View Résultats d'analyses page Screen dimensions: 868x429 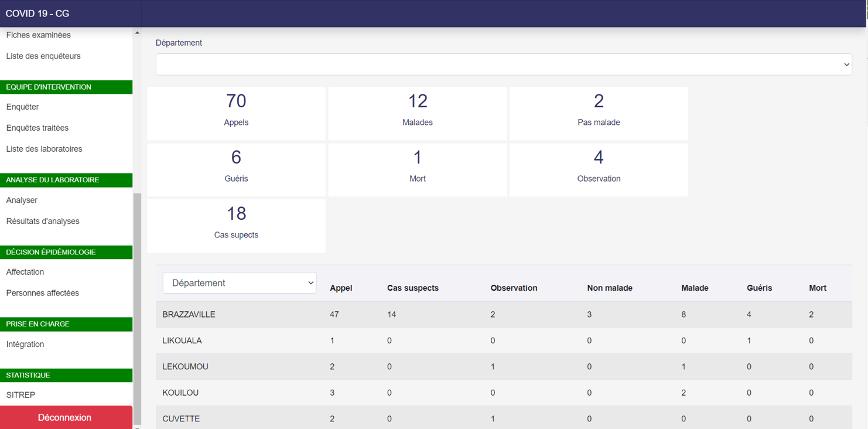pos(43,221)
